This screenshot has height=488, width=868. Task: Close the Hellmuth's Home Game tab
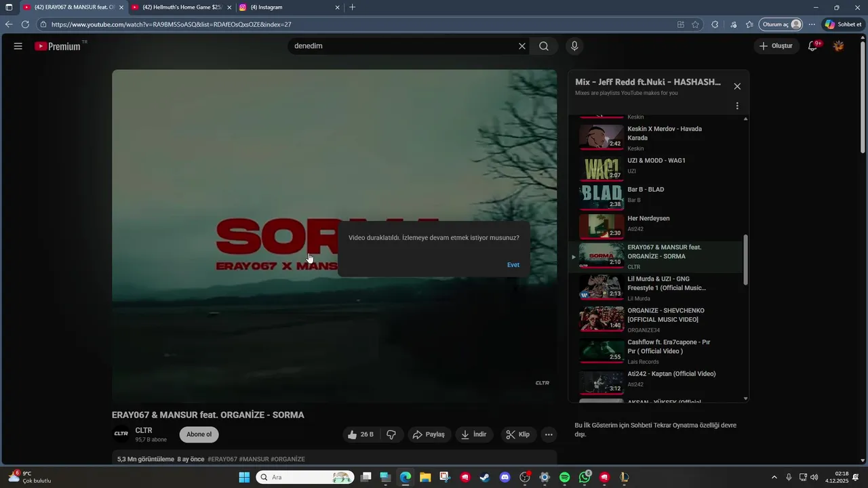(229, 7)
